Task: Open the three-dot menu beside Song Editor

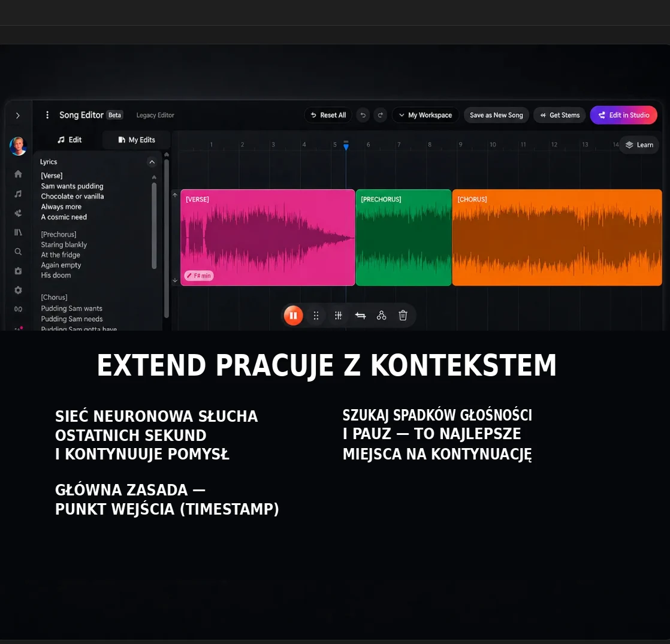Action: [47, 115]
